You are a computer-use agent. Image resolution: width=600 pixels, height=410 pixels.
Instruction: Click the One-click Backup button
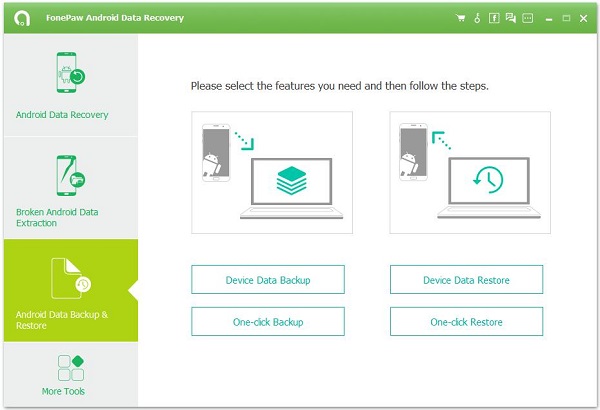(x=268, y=322)
